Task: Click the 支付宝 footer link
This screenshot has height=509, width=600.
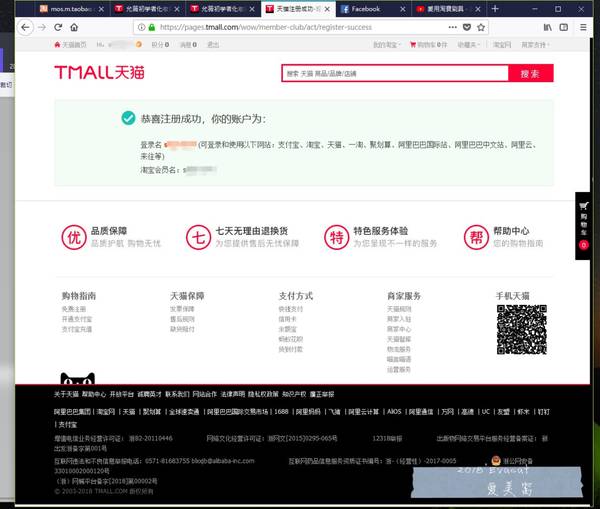Action: pos(68,424)
